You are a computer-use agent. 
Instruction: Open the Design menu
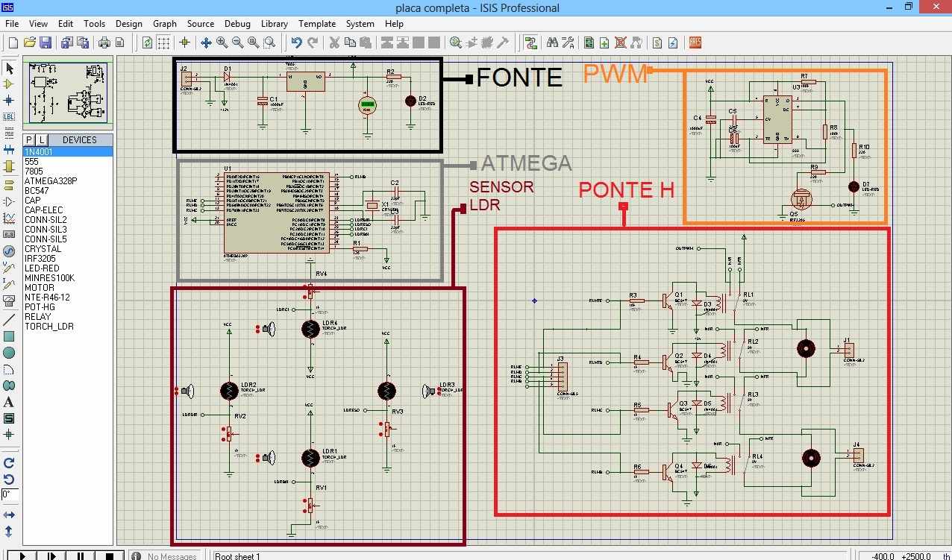(128, 24)
